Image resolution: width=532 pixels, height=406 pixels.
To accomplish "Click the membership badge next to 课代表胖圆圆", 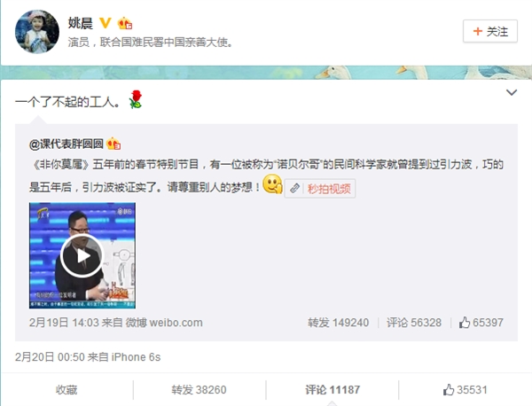I will (x=113, y=144).
